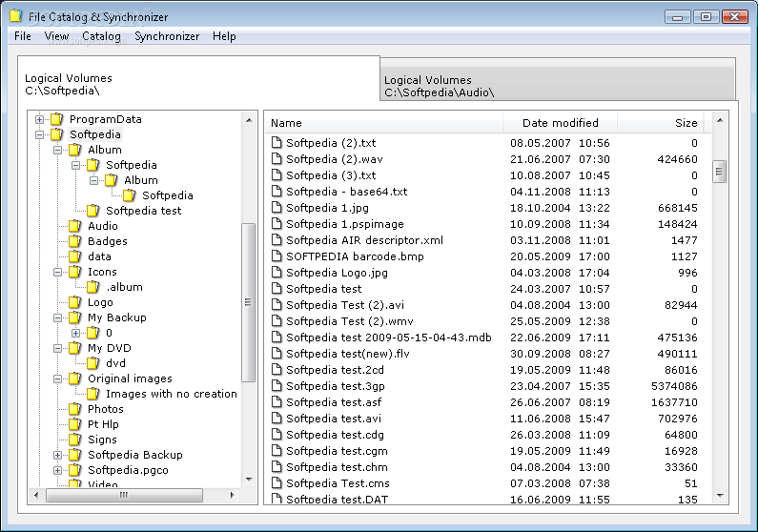Open the File menu

click(x=23, y=36)
